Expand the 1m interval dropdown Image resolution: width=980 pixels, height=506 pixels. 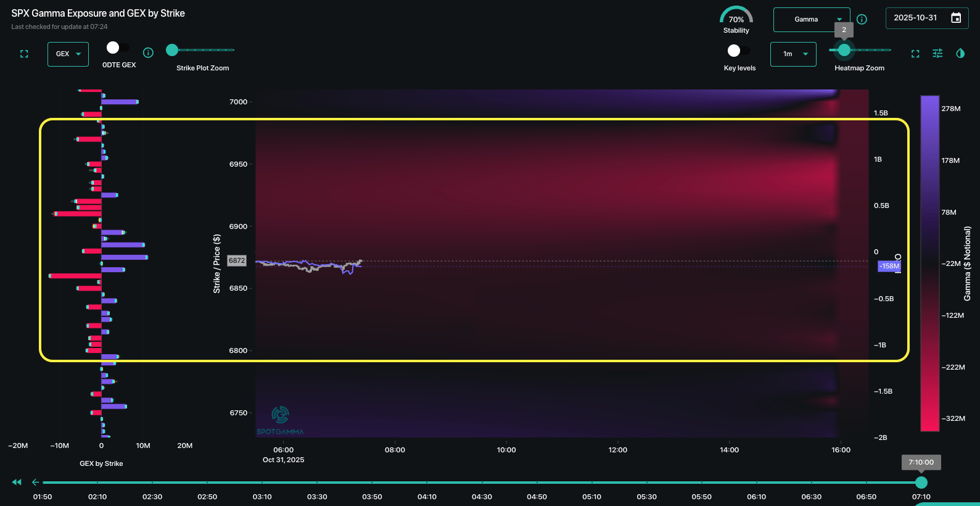point(793,54)
